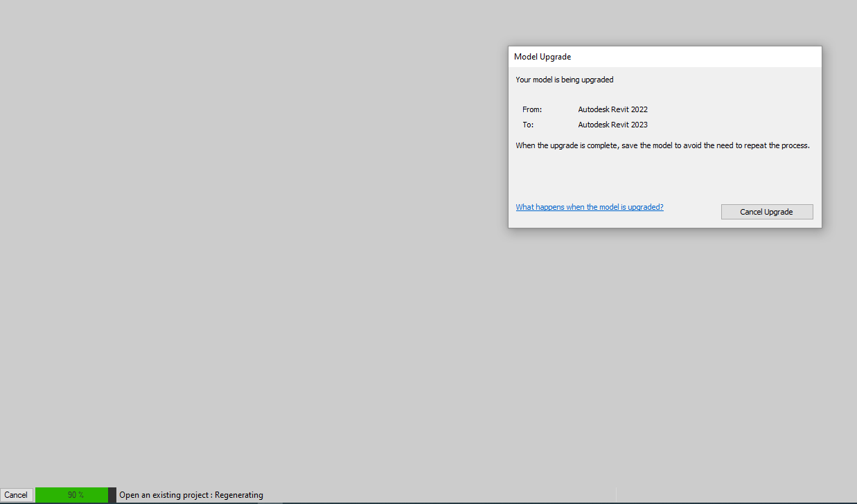Click the 'Your model is being upgraded' message

click(563, 79)
